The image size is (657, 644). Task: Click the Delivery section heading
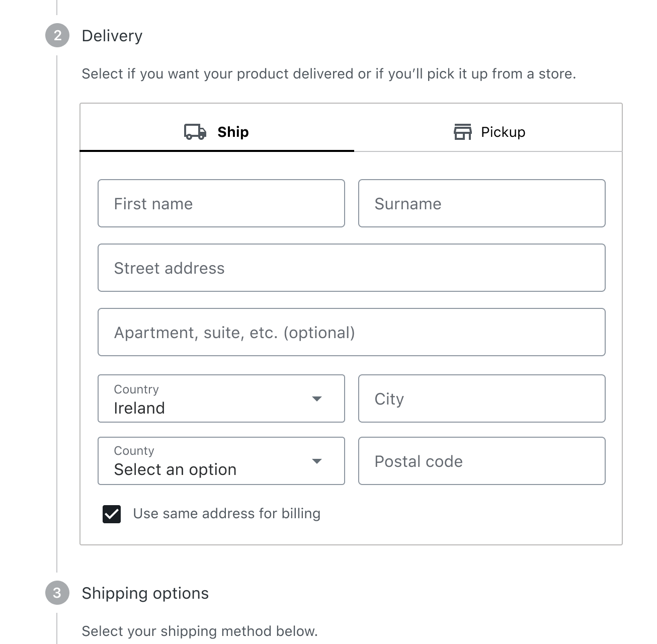coord(112,36)
